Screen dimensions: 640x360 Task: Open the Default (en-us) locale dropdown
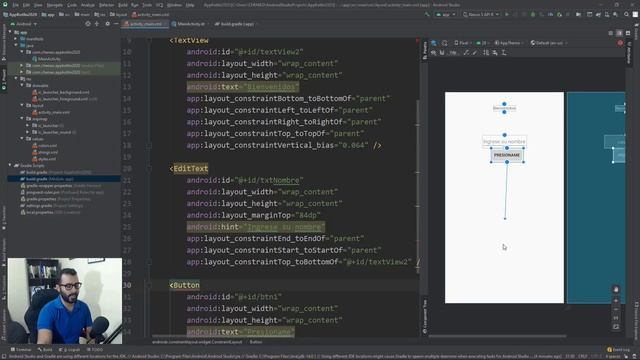point(549,43)
